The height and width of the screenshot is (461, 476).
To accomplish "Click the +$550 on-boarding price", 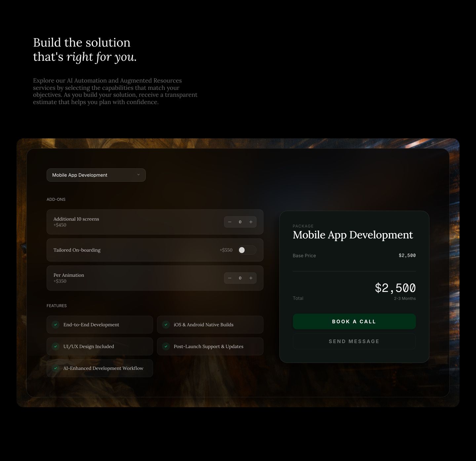I will coord(226,250).
